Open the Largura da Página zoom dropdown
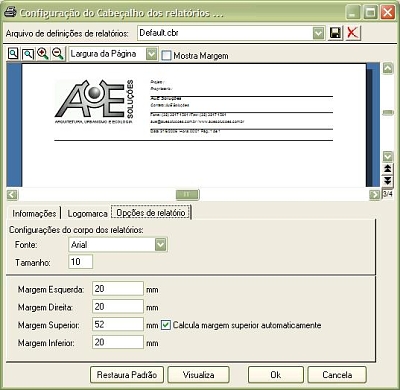Image resolution: width=400 pixels, height=390 pixels. click(x=151, y=54)
